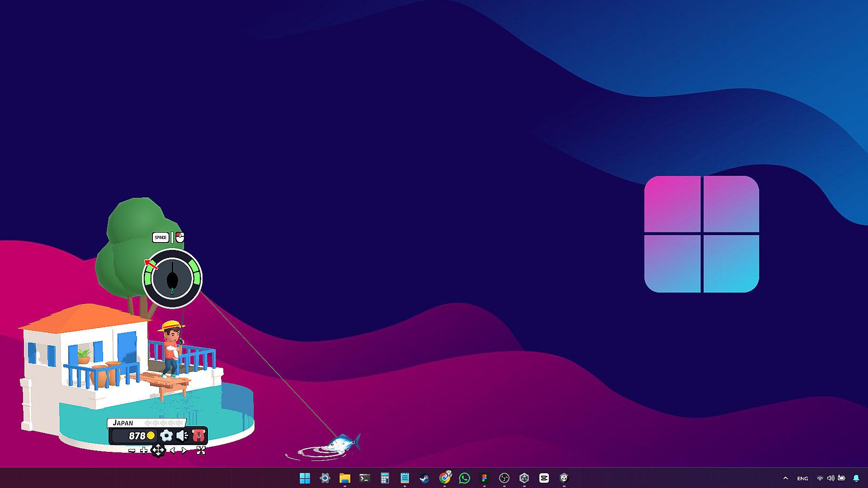
Task: Click the Japan location label
Action: point(123,423)
